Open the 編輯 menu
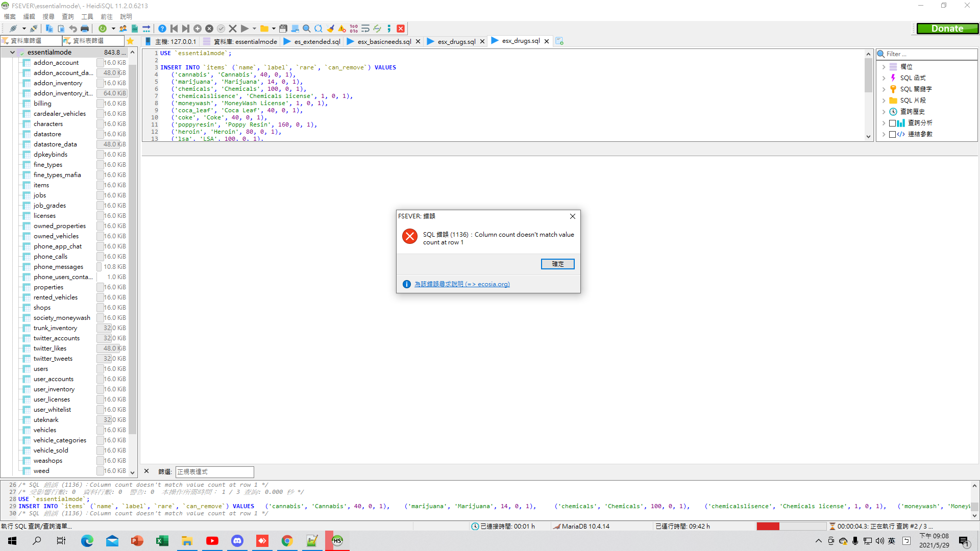The image size is (980, 551). pos(29,17)
